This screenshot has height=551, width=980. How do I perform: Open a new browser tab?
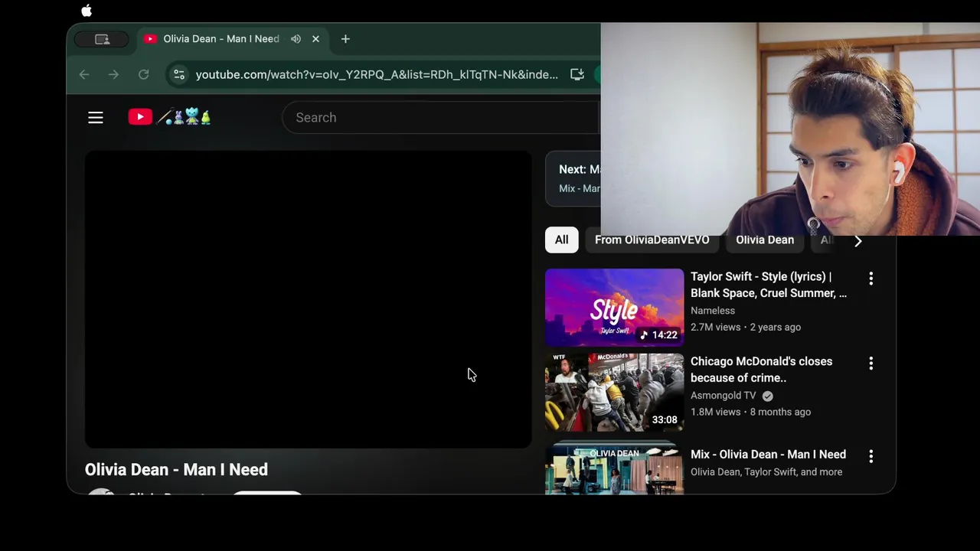pos(345,39)
